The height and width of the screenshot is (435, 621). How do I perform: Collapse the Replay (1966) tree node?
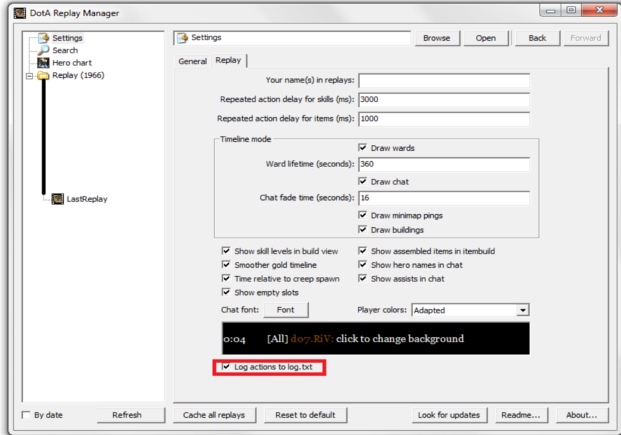coord(30,75)
